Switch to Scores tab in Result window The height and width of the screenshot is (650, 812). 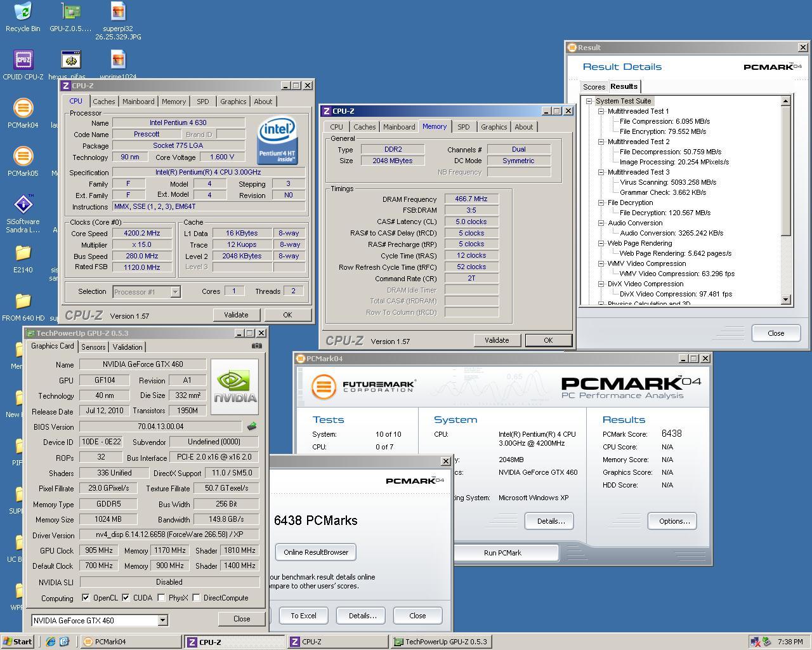tap(594, 87)
